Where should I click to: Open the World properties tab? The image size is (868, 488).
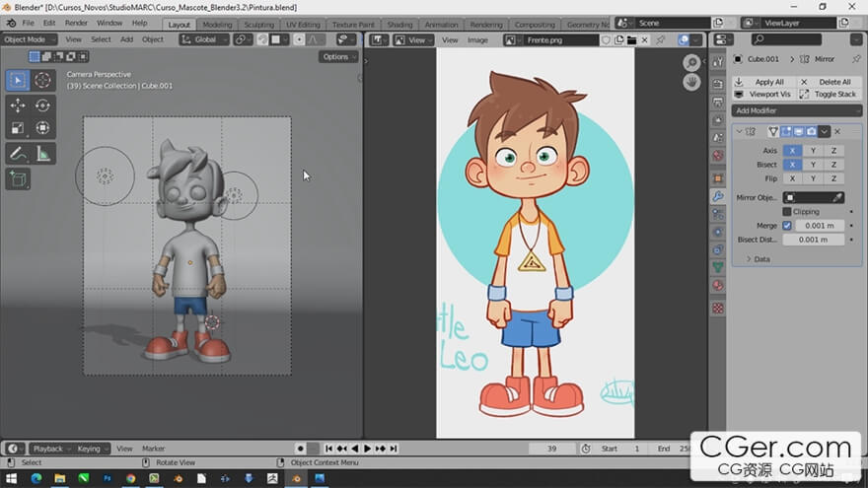[x=718, y=156]
